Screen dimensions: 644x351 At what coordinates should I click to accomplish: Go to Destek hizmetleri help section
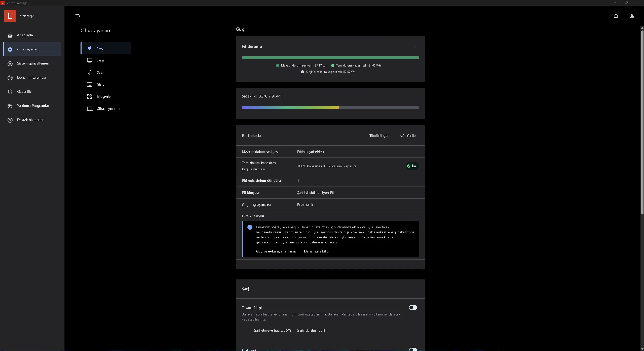[31, 120]
